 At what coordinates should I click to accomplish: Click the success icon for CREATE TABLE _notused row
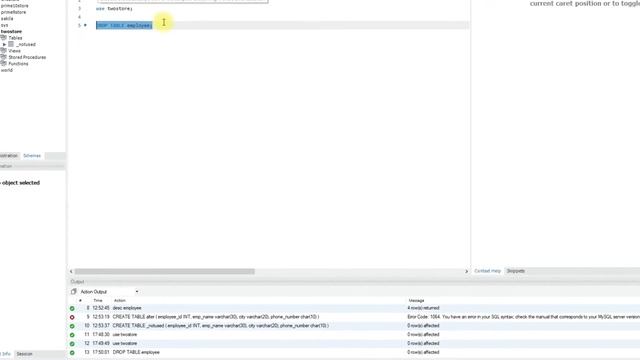tap(72, 326)
